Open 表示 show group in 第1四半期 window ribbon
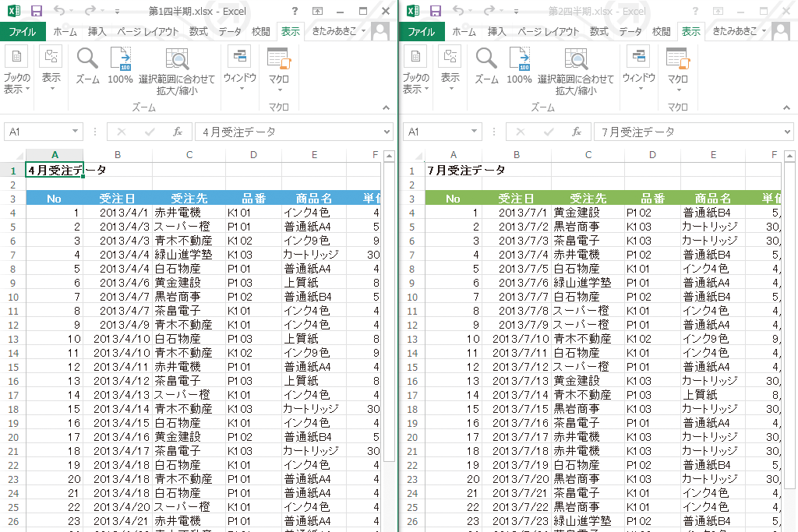Viewport: 798px width, 532px height. click(x=51, y=69)
